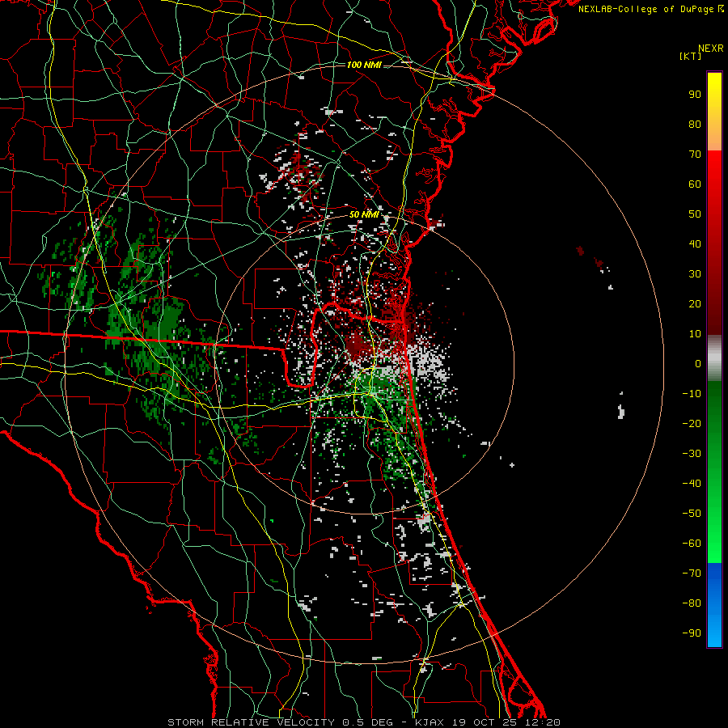Image resolution: width=728 pixels, height=728 pixels.
Task: Click the yellow top segment of the color bar
Action: tap(714, 112)
